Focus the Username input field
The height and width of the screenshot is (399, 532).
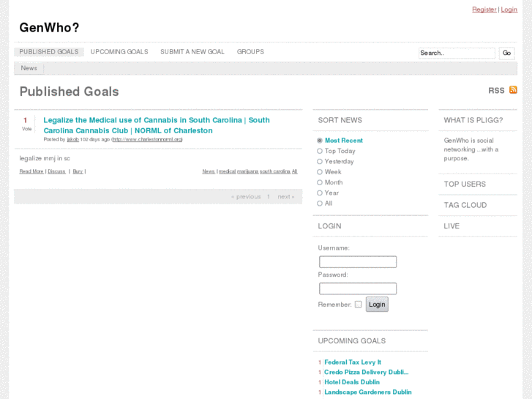[x=358, y=262]
